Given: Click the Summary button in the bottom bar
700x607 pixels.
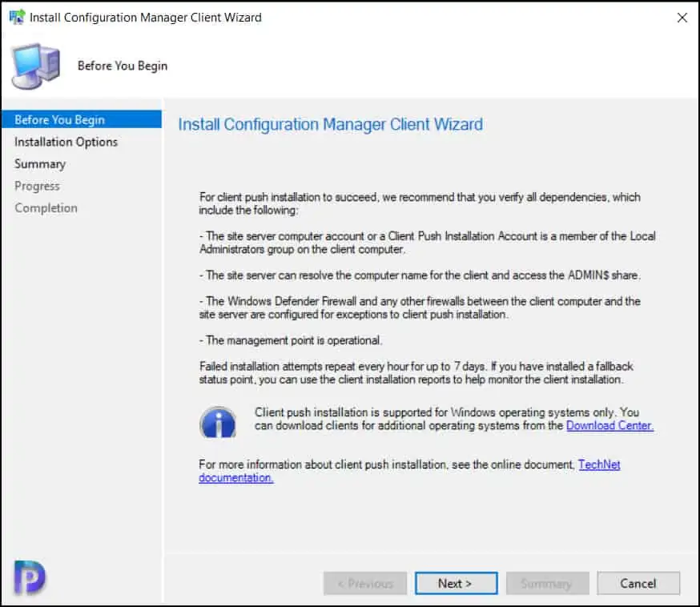Looking at the screenshot, I should [x=546, y=584].
